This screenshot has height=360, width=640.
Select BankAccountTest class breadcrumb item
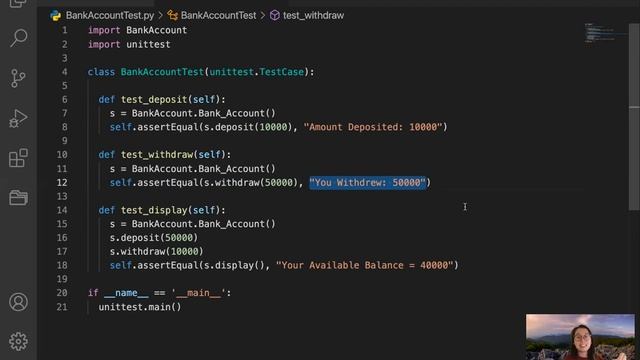tap(218, 16)
